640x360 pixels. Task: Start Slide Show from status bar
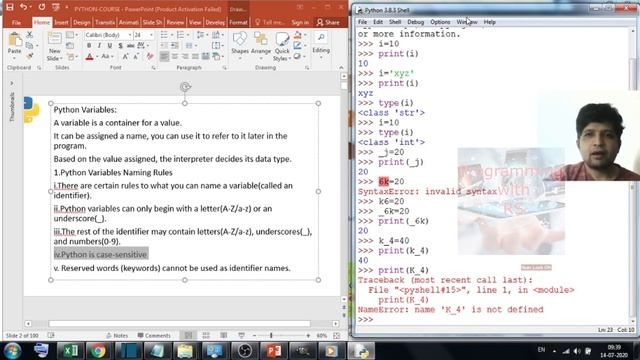coord(242,336)
